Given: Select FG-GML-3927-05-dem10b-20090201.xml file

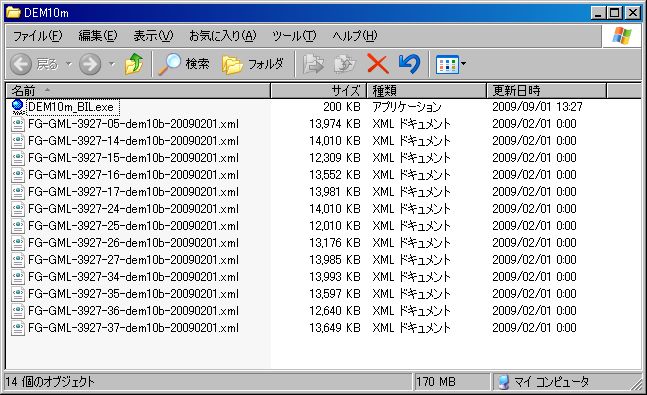Looking at the screenshot, I should pyautogui.click(x=133, y=124).
